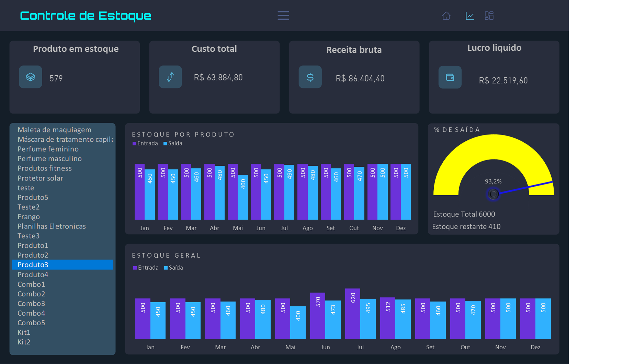Click the stacked boxes icon on Produto em estoque card
This screenshot has height=364, width=623.
[x=30, y=77]
